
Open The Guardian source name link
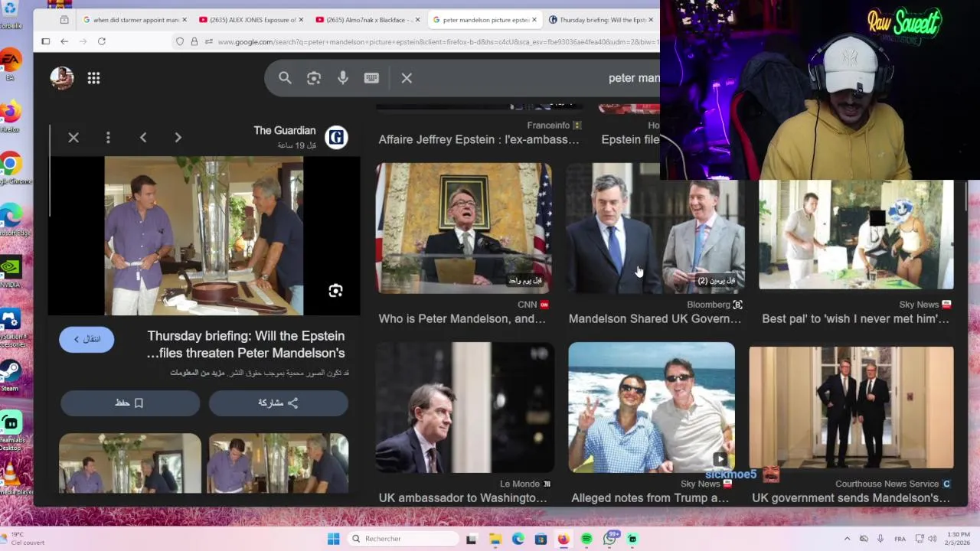tap(285, 130)
